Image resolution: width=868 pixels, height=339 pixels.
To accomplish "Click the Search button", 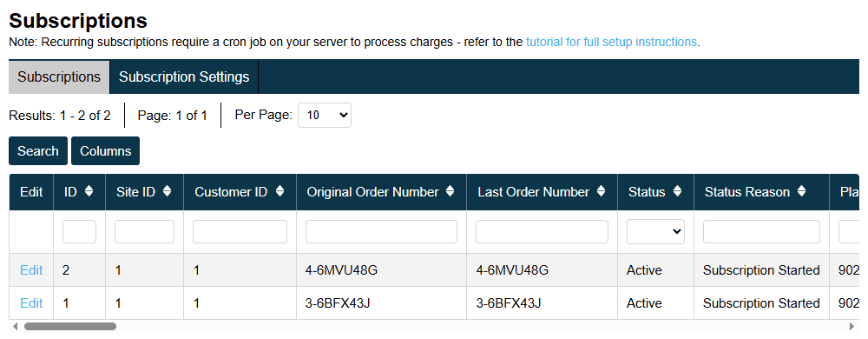I will [38, 151].
